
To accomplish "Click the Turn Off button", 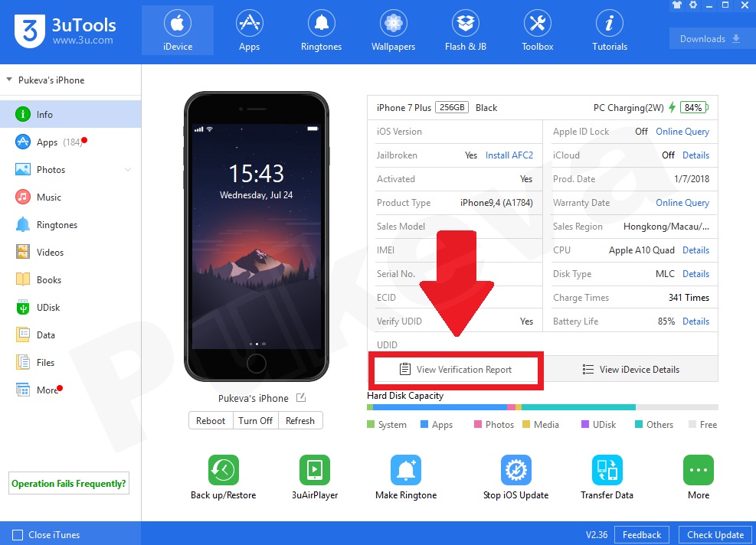I will tap(256, 421).
